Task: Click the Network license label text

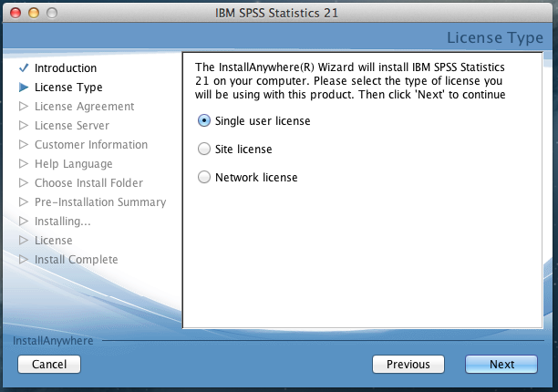Action: pos(256,177)
